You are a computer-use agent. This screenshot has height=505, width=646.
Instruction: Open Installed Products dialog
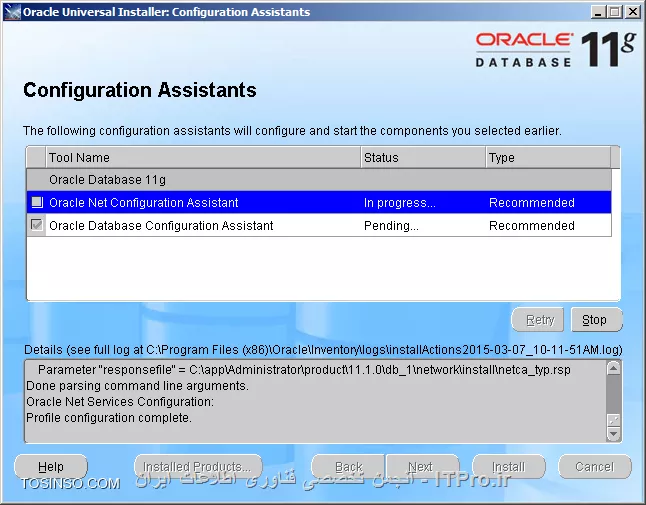(x=198, y=467)
